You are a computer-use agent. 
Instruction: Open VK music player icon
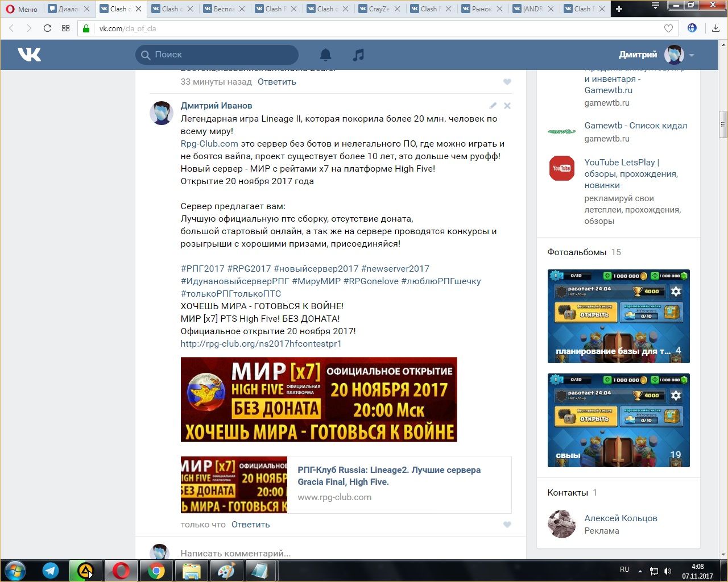point(358,55)
